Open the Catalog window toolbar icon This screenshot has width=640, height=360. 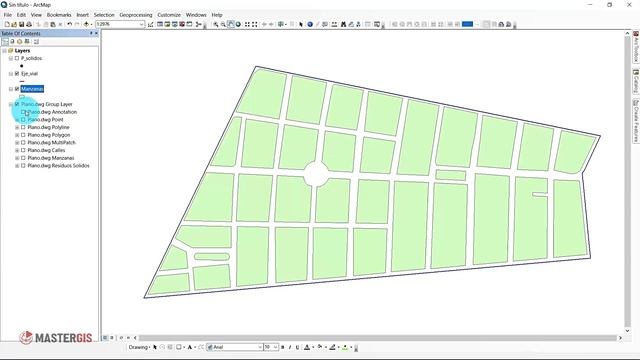(x=167, y=24)
